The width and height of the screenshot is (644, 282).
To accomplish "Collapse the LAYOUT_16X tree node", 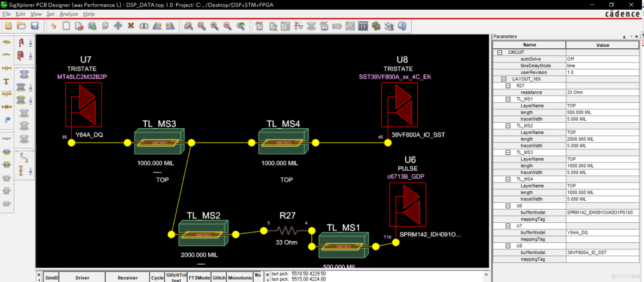I will tap(504, 79).
